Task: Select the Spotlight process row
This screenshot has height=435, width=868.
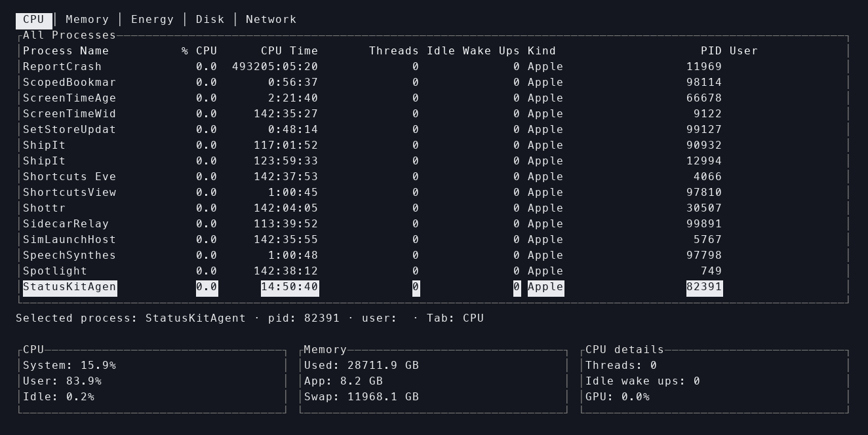Action: 55,271
